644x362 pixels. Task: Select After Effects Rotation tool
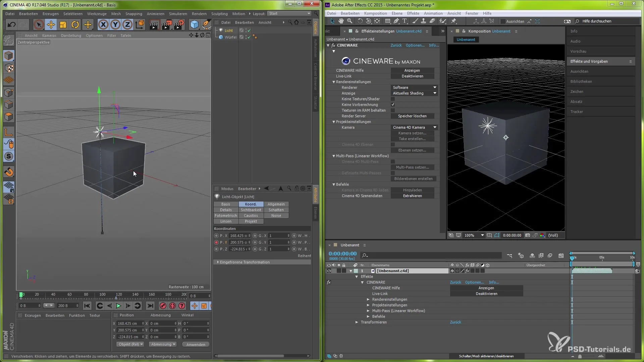tap(360, 21)
